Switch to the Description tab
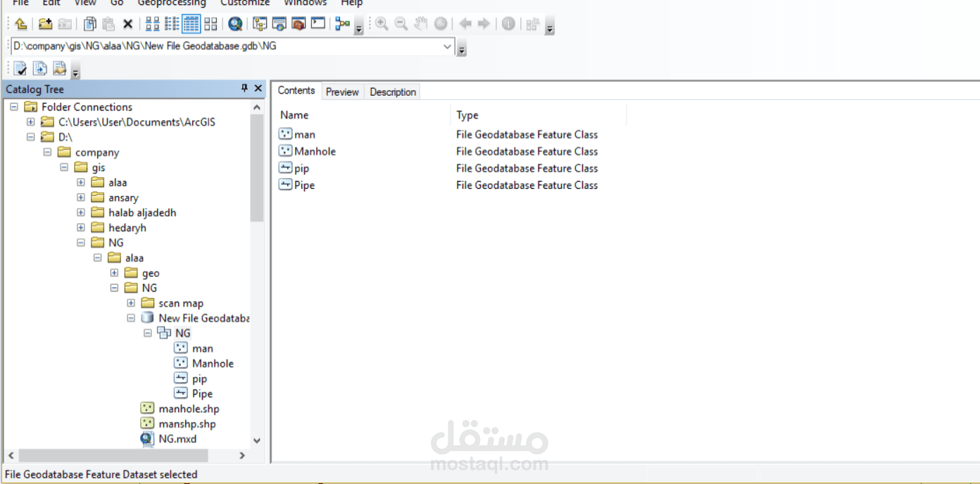The height and width of the screenshot is (484, 980). 393,92
